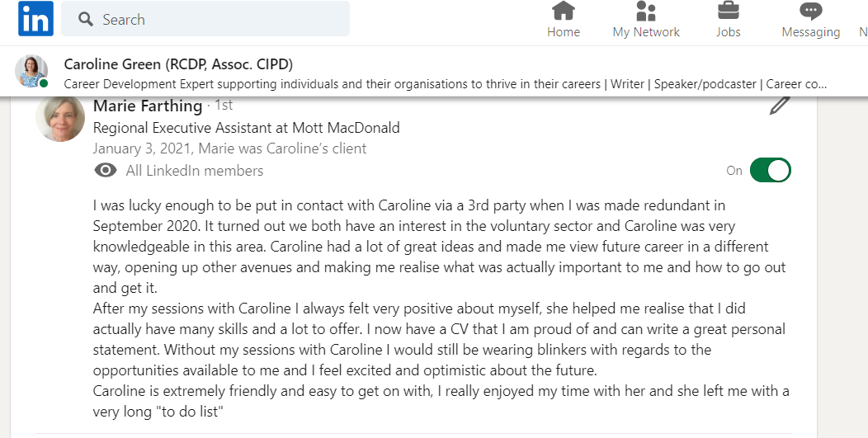Click Regional Executive Assistant at Mott MacDonald
Image resolution: width=868 pixels, height=438 pixels.
247,128
